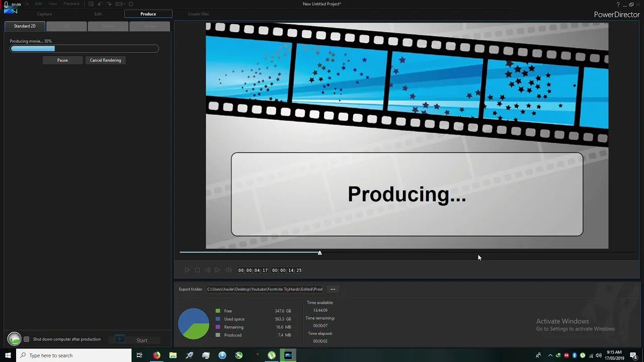Click the PowerDirector logo text
Viewport: 644px width, 362px height.
coord(617,15)
